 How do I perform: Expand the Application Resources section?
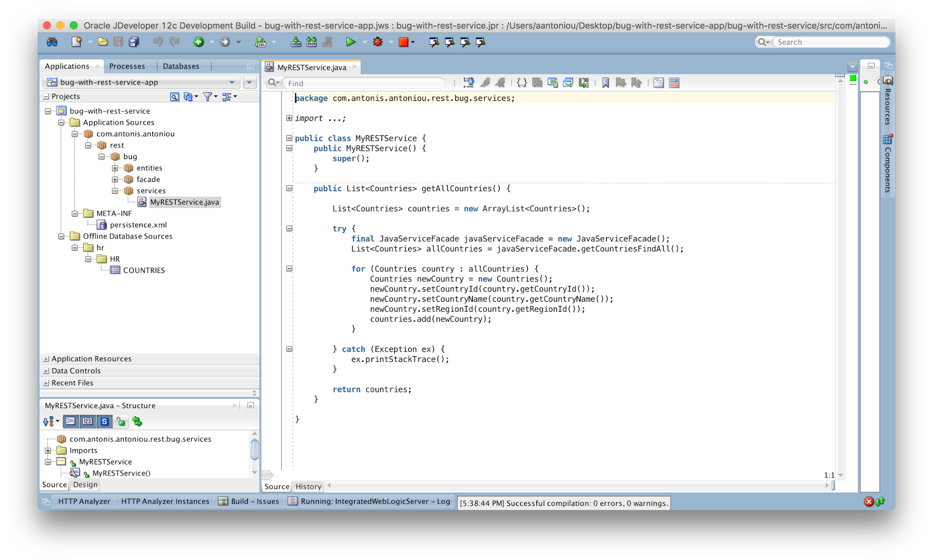click(x=46, y=359)
